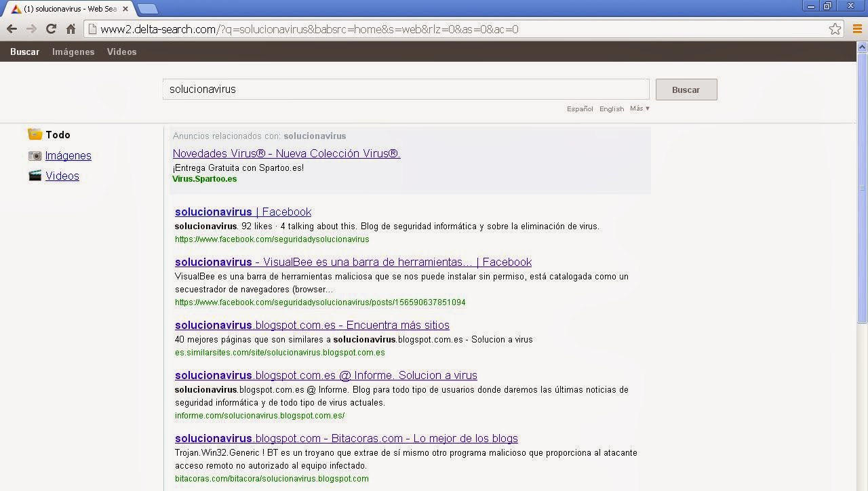This screenshot has height=491, width=868.
Task: Bookmark this page with the star icon
Action: click(835, 29)
